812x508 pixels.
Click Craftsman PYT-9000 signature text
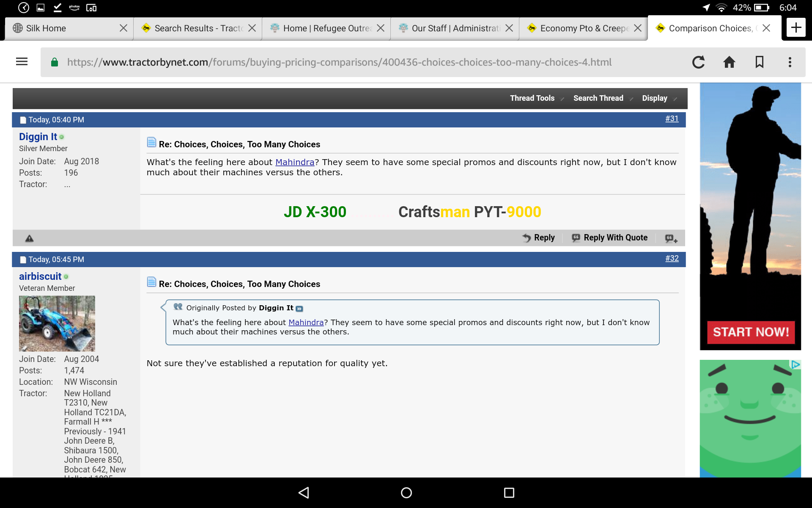click(469, 212)
